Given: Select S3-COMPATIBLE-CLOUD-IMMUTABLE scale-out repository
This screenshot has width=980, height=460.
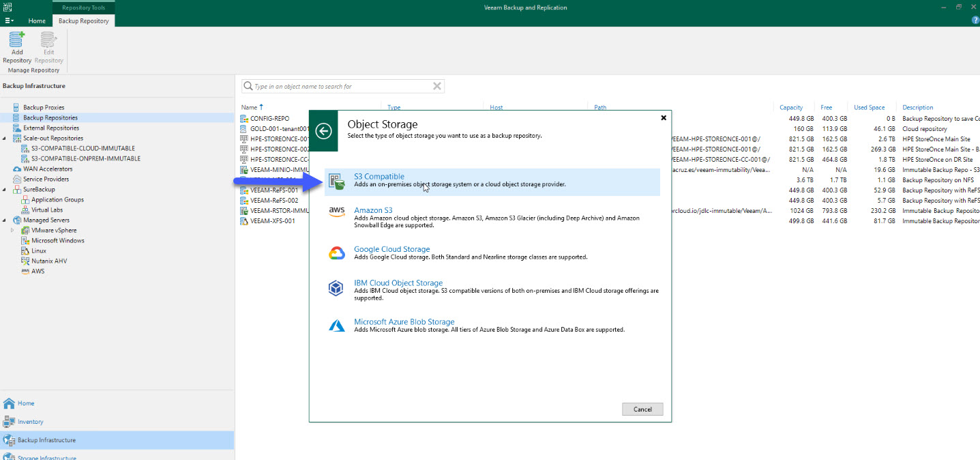Looking at the screenshot, I should point(83,148).
